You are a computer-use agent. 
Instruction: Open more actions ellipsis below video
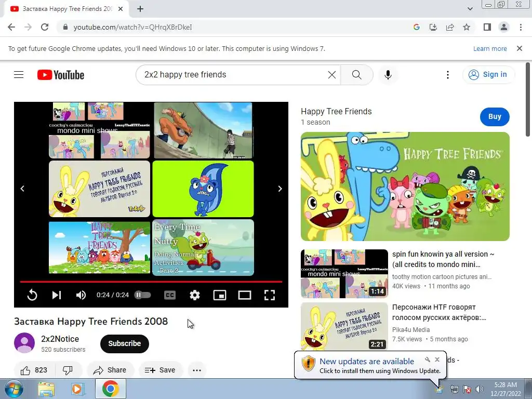click(x=197, y=370)
